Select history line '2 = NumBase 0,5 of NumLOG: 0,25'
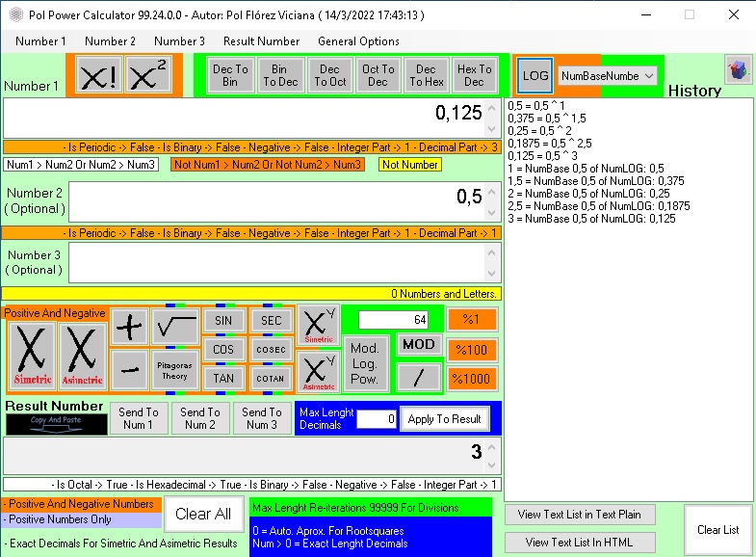The width and height of the screenshot is (756, 557). click(x=588, y=194)
